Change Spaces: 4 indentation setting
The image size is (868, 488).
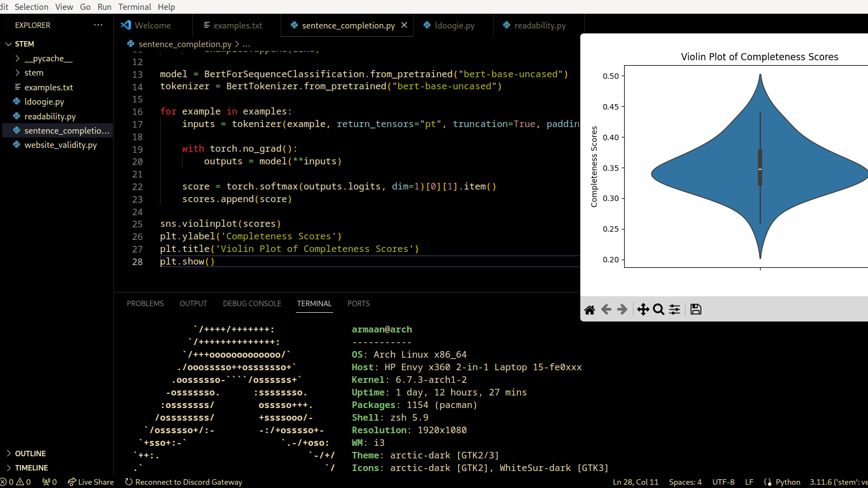685,482
